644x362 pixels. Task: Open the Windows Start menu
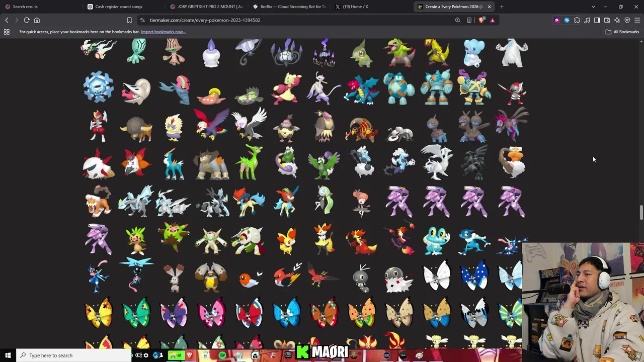click(x=8, y=355)
